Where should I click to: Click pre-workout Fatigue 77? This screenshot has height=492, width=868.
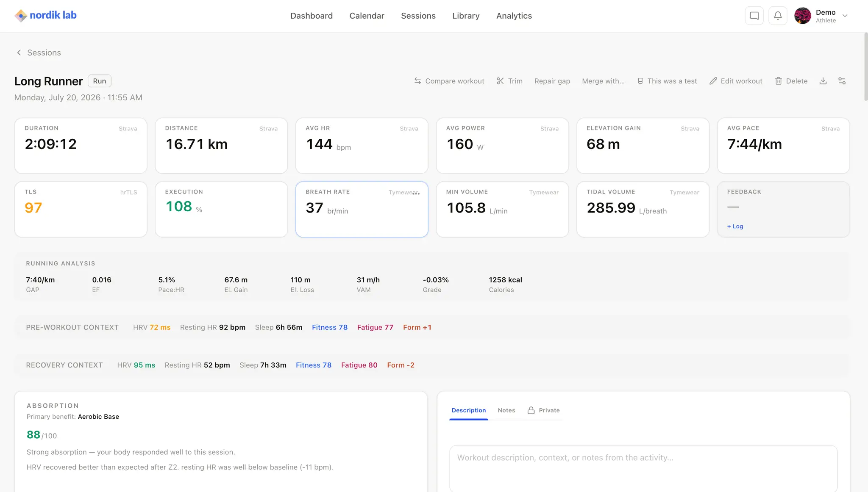coord(375,327)
